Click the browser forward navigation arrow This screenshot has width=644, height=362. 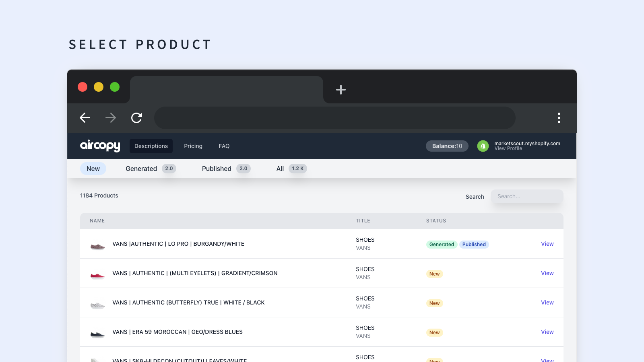click(111, 118)
